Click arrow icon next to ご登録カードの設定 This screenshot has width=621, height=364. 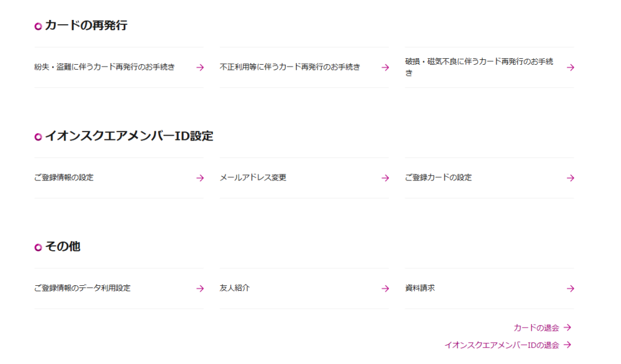(x=570, y=178)
